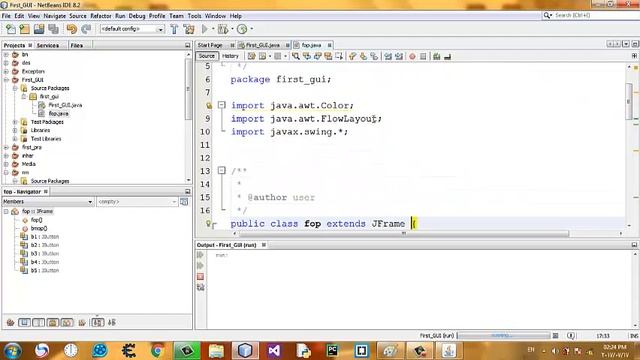
Task: Click the editor Uncomment lines icon
Action: tap(447, 56)
